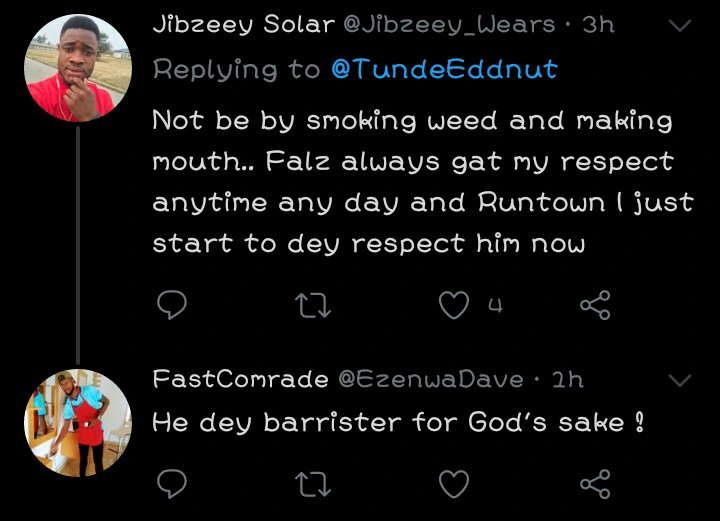Viewport: 720px width, 521px height.
Task: Reply to Jibzeey Solar's tweet
Action: 173,306
